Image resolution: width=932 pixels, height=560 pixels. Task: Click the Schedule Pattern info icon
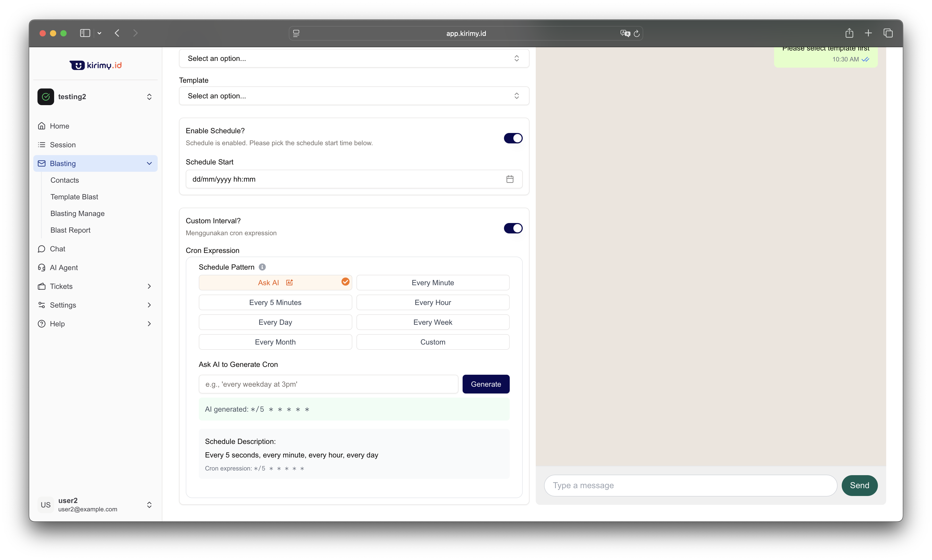point(262,267)
